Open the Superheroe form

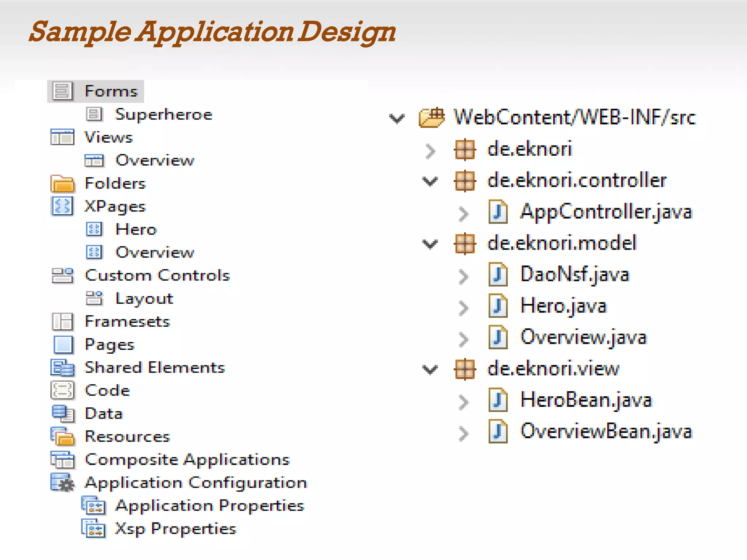coord(163,114)
